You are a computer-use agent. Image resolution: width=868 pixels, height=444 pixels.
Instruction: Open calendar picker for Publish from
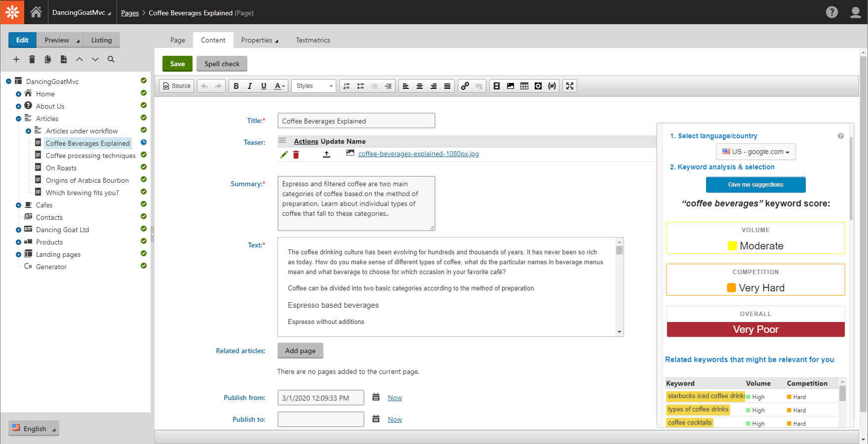click(x=376, y=397)
